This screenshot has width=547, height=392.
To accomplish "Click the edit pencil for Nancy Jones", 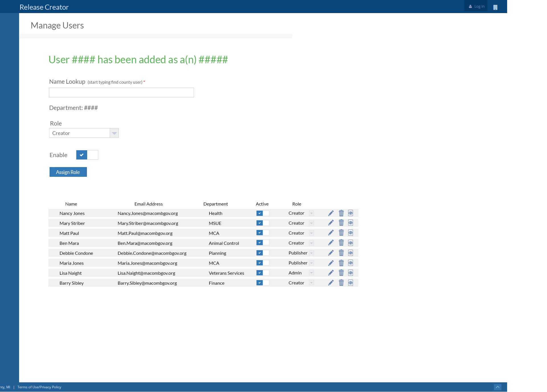I will click(331, 213).
